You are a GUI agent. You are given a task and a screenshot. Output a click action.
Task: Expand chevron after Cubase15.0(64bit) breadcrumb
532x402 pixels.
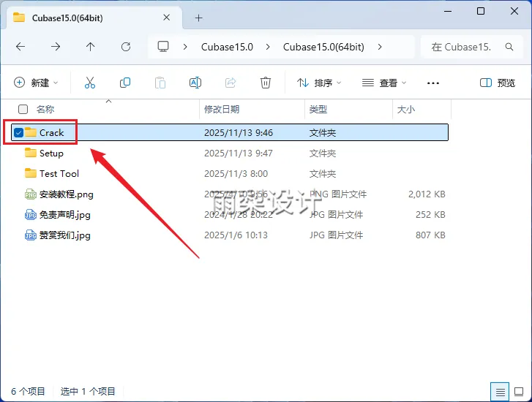pos(380,47)
